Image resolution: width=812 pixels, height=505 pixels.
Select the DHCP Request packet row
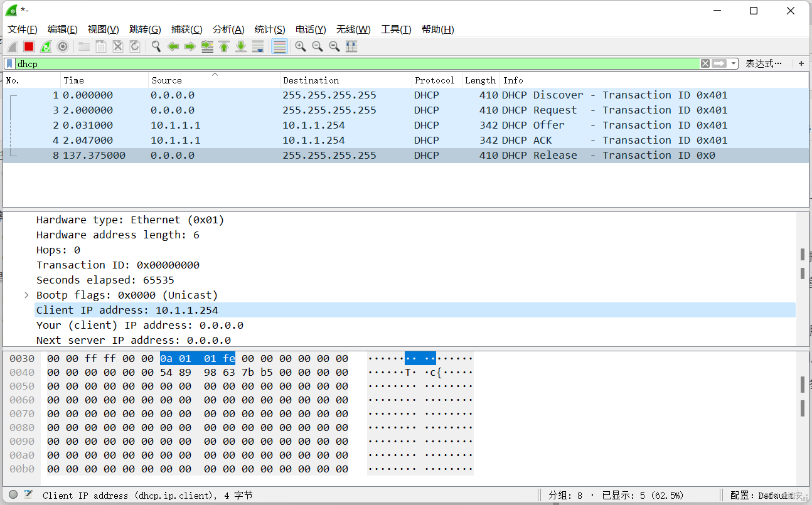click(405, 110)
